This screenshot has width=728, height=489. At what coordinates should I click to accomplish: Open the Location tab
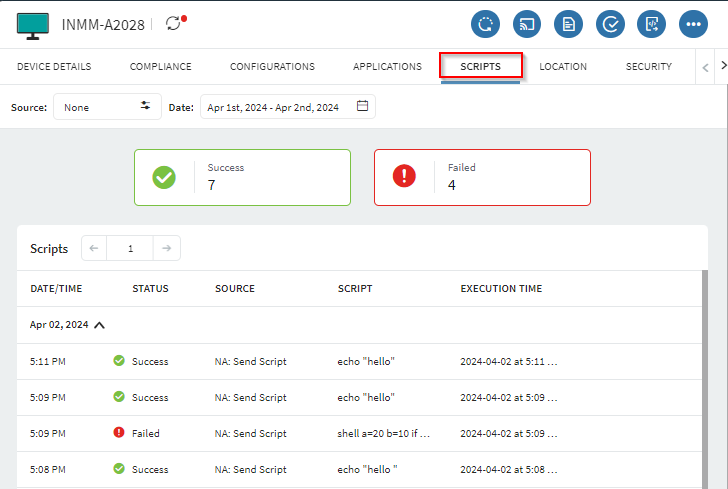tap(562, 67)
